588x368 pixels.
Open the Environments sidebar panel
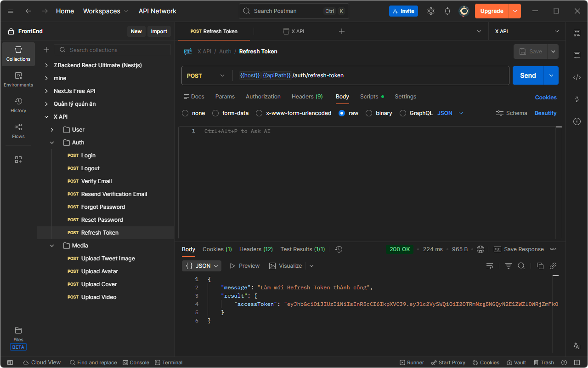[x=18, y=80]
